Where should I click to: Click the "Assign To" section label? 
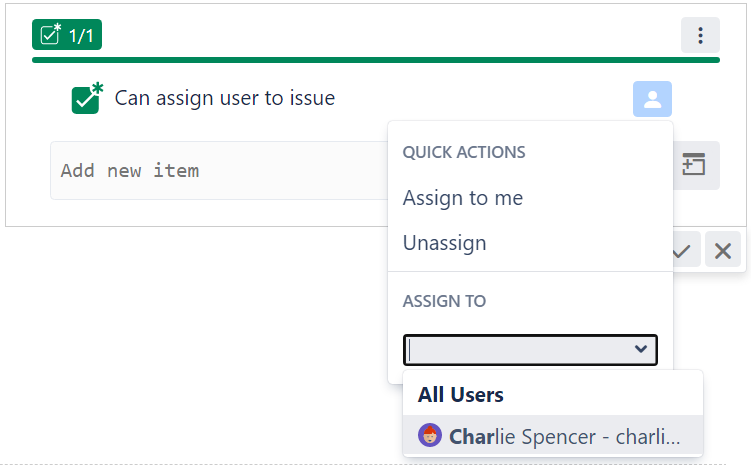[x=444, y=301]
